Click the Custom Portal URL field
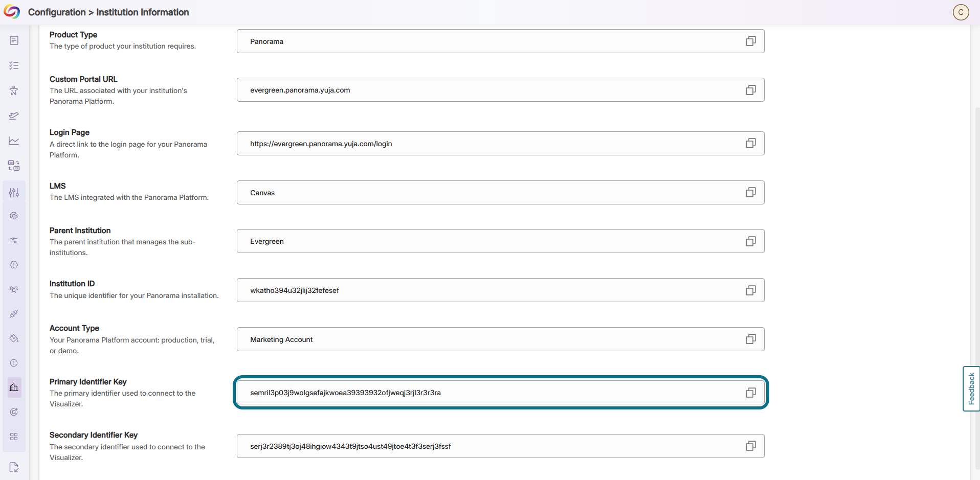The height and width of the screenshot is (480, 980). (500, 90)
